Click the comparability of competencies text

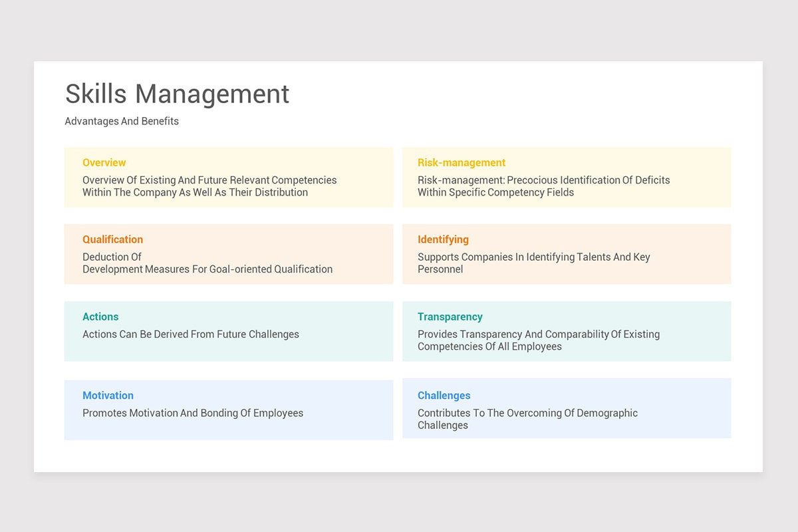tap(538, 340)
